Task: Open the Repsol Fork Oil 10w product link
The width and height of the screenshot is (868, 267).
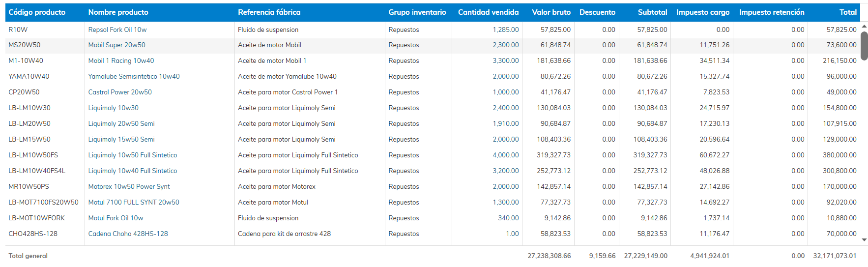Action: (117, 30)
